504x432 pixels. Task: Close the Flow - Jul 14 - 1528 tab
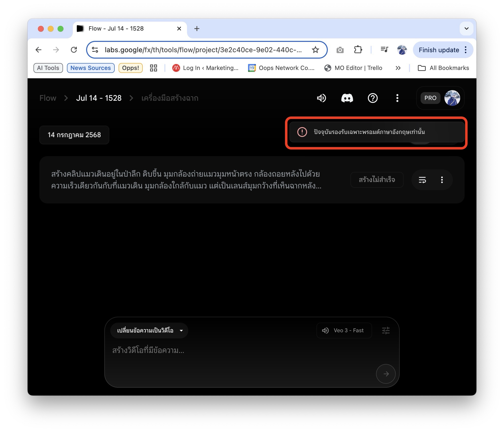click(x=179, y=29)
